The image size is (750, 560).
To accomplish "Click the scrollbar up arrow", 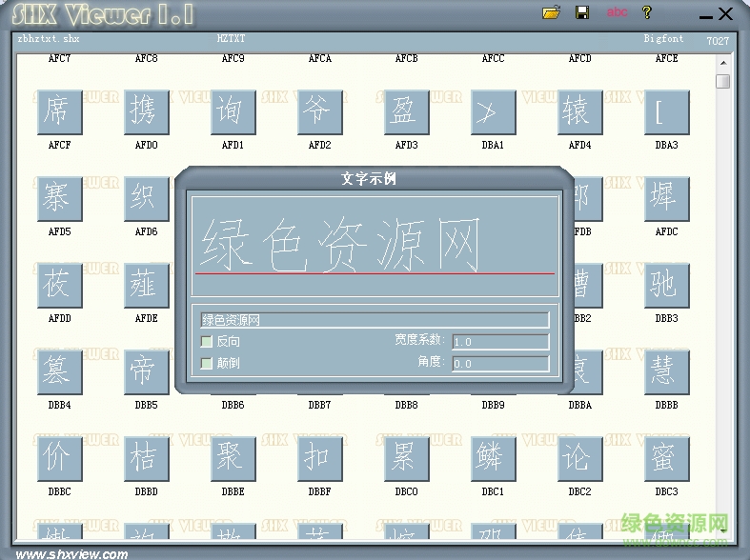I will pyautogui.click(x=723, y=63).
